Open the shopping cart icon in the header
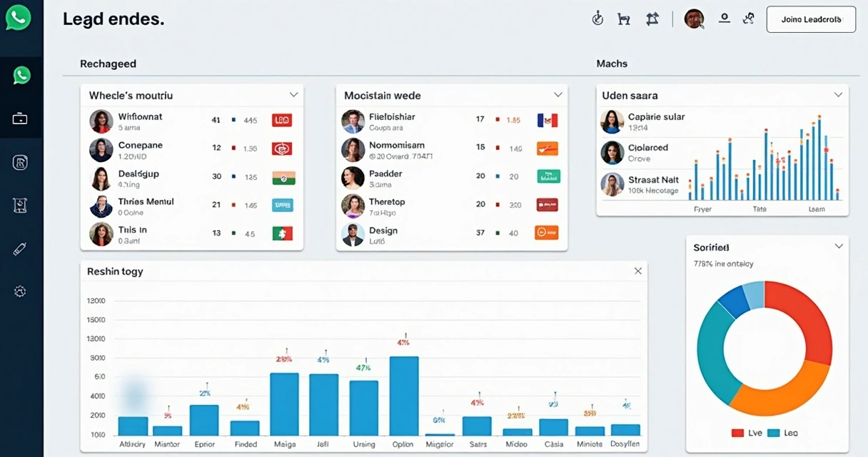This screenshot has height=457, width=868. (624, 19)
